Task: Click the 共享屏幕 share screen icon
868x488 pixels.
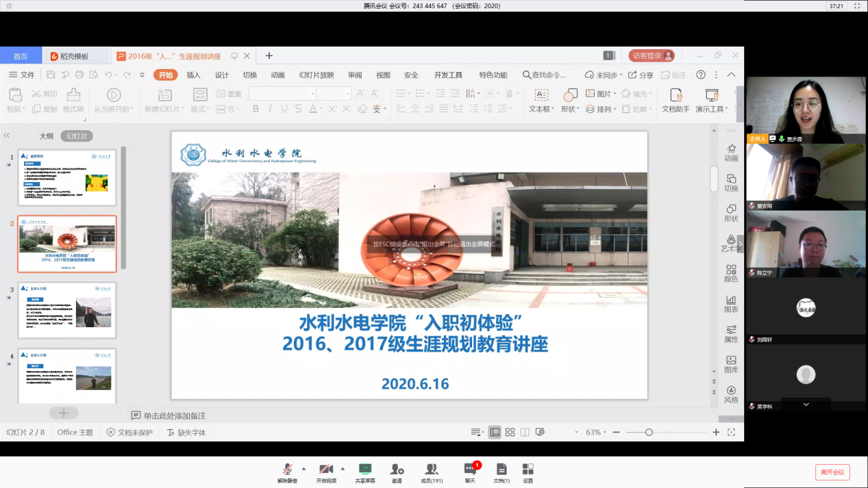Action: tap(364, 470)
